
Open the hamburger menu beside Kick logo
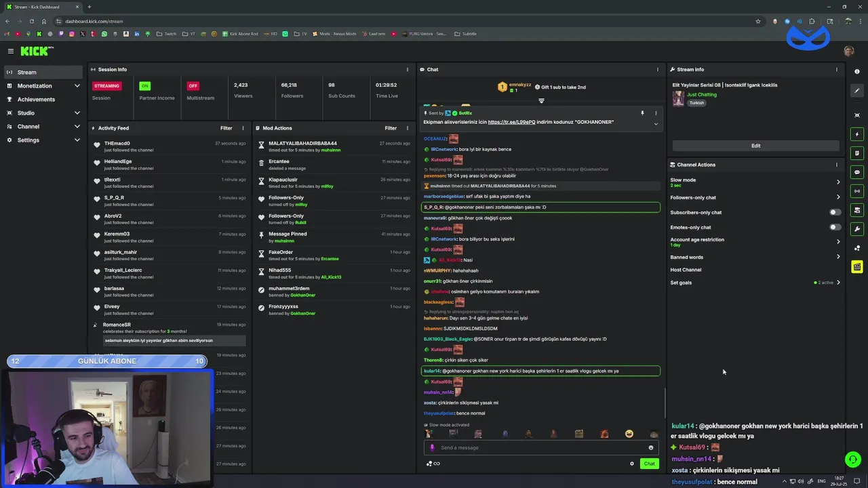click(11, 51)
